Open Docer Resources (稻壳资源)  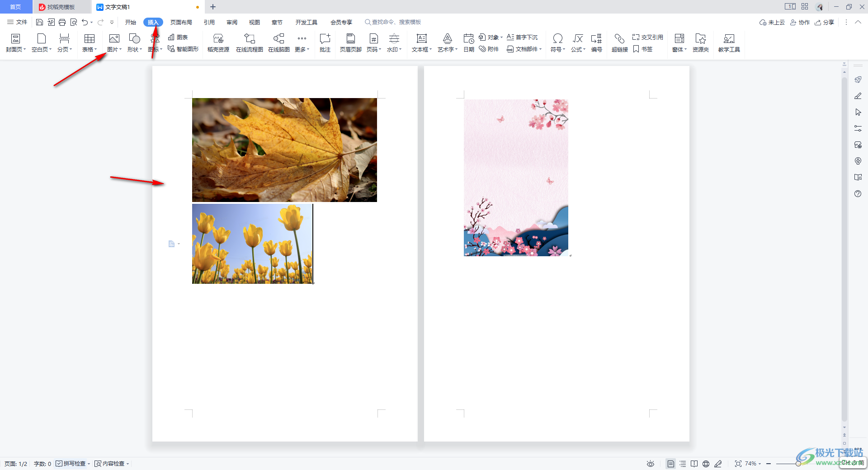pos(218,43)
